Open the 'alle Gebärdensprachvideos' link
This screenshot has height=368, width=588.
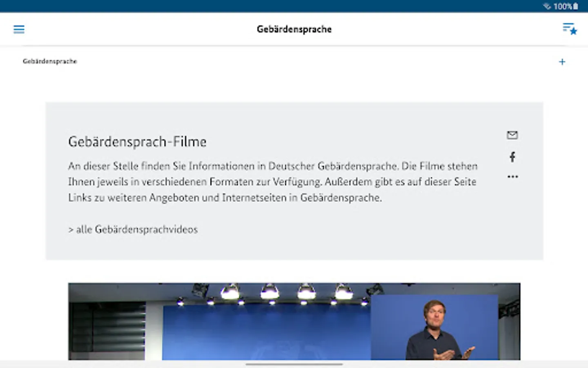pyautogui.click(x=133, y=229)
